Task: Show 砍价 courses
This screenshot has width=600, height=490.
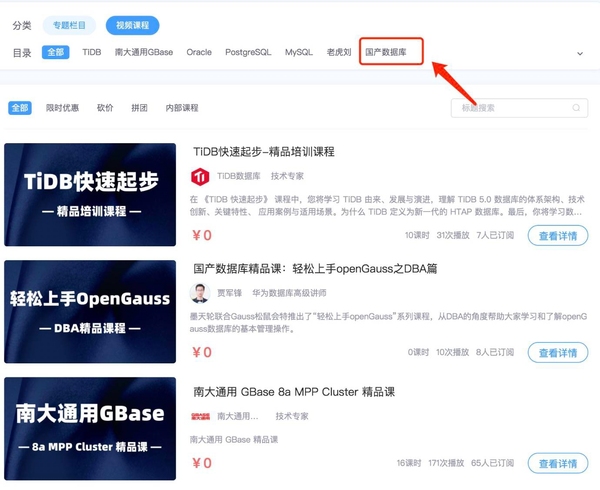Action: click(105, 108)
